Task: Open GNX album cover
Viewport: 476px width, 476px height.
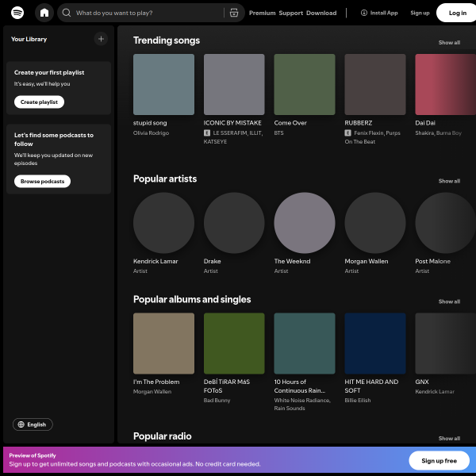Action: point(445,344)
